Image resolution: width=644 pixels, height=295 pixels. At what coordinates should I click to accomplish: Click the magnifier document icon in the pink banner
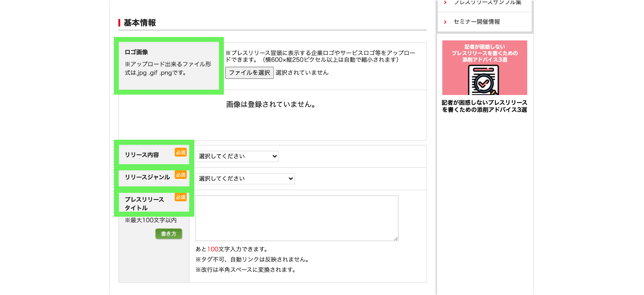click(483, 81)
